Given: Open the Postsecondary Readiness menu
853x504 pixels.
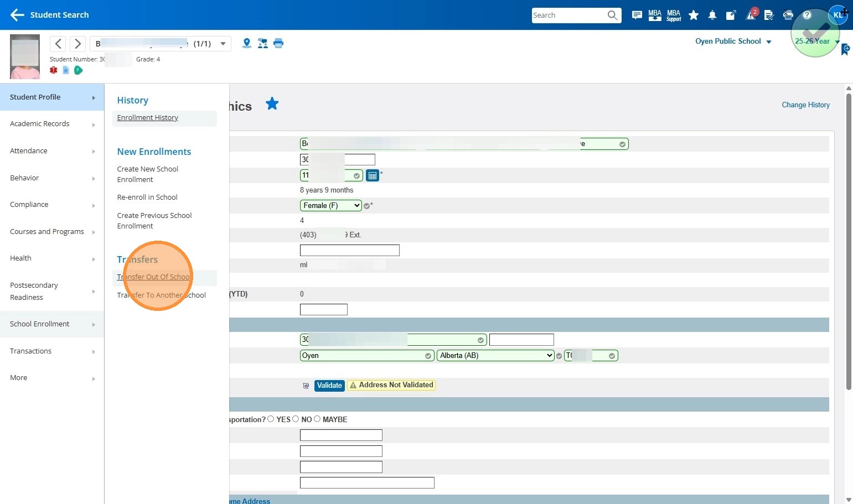Looking at the screenshot, I should point(52,292).
